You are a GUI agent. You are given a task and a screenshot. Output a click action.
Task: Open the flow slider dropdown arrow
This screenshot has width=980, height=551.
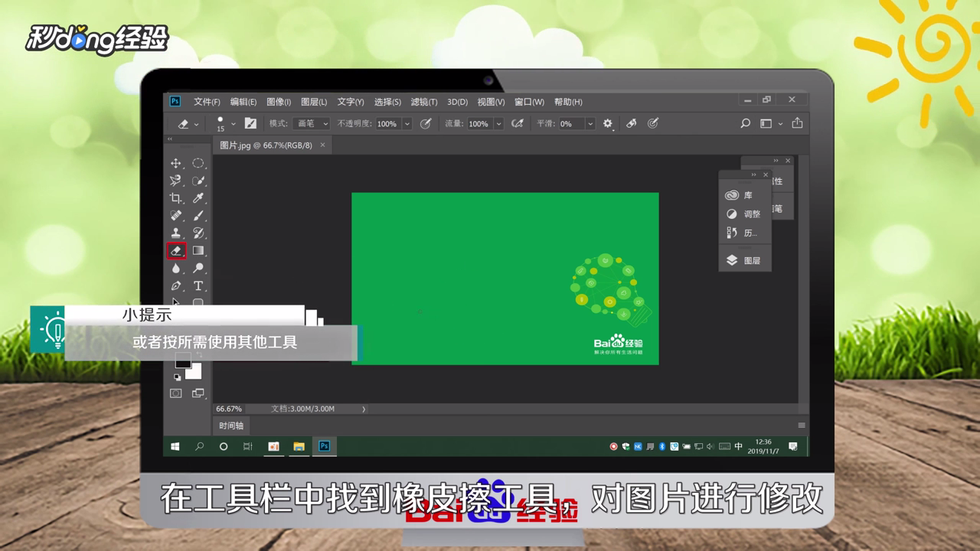pyautogui.click(x=498, y=124)
